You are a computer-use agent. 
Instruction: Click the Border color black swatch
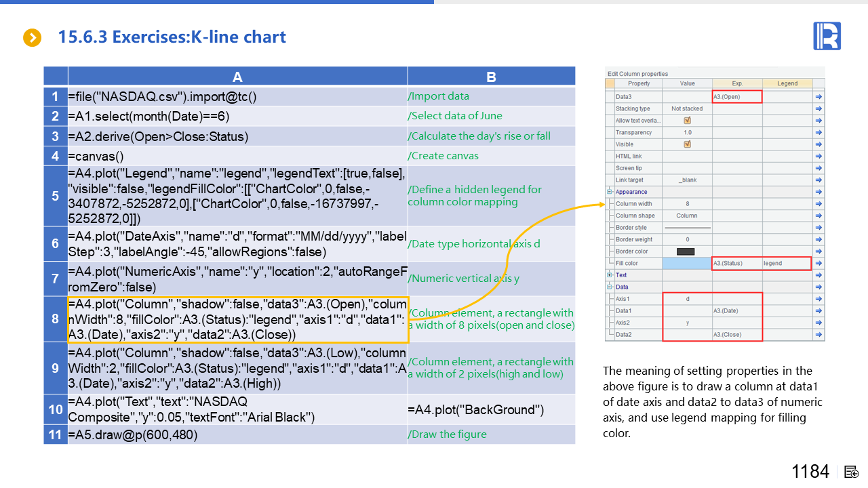[x=686, y=251]
